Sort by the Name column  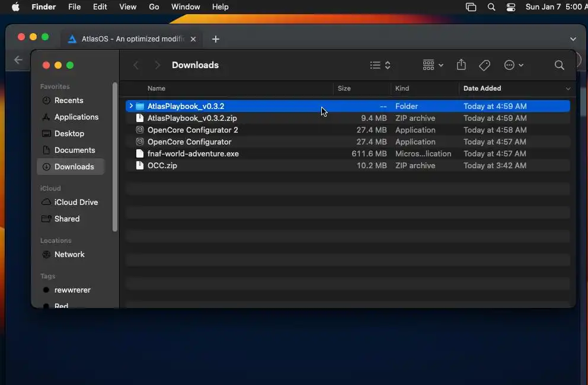(x=156, y=88)
